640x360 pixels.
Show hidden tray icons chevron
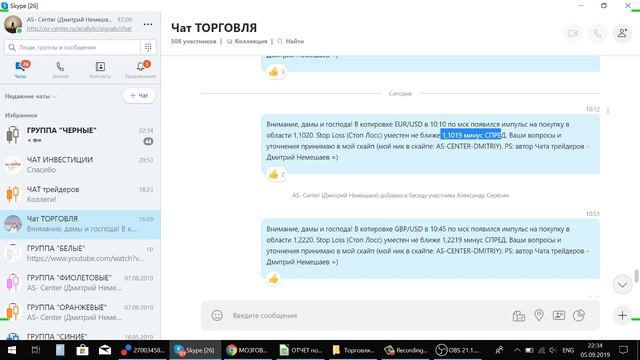tap(517, 350)
